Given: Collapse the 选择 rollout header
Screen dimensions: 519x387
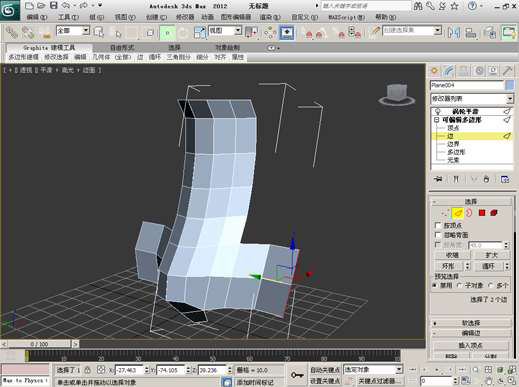Looking at the screenshot, I should tap(471, 201).
